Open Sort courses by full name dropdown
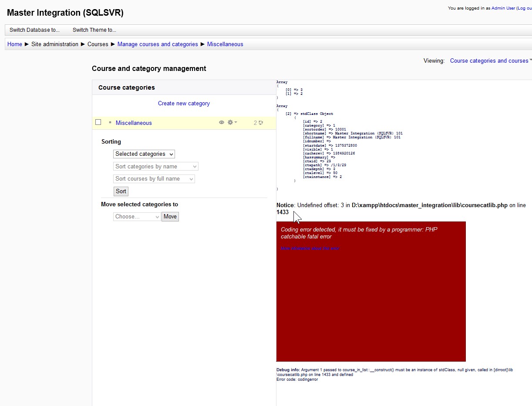 tap(154, 179)
